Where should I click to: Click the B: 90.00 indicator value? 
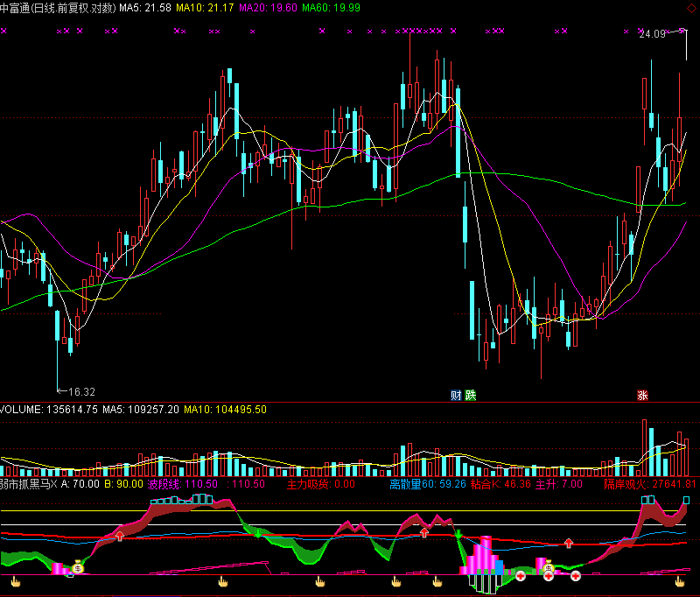(x=123, y=484)
